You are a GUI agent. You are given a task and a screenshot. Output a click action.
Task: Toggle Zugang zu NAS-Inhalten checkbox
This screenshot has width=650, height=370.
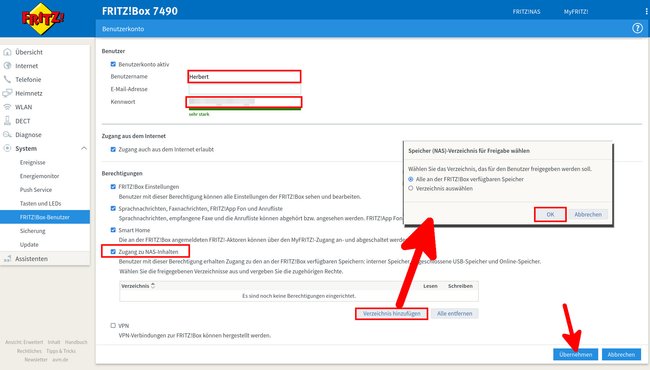click(113, 252)
